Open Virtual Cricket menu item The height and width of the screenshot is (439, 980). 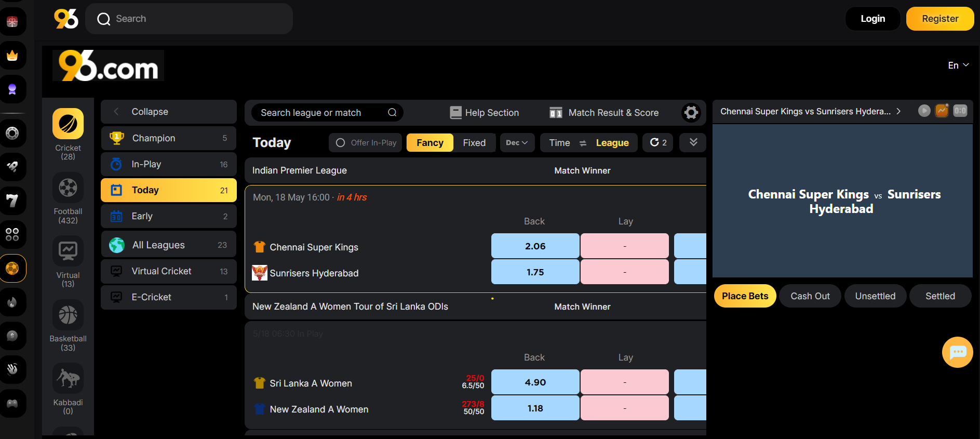(169, 271)
